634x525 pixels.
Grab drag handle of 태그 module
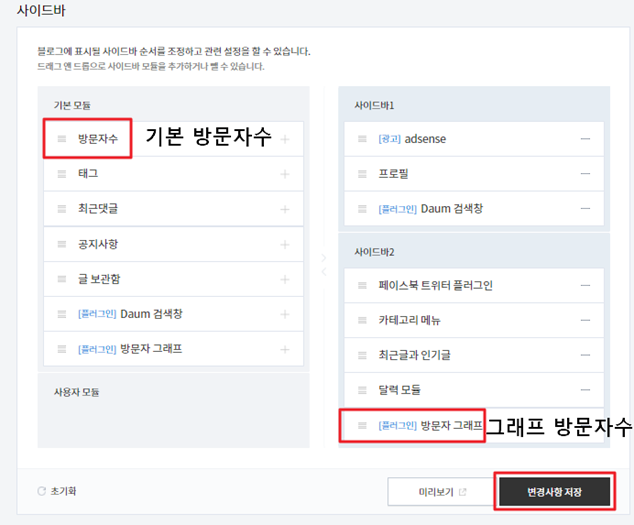61,174
